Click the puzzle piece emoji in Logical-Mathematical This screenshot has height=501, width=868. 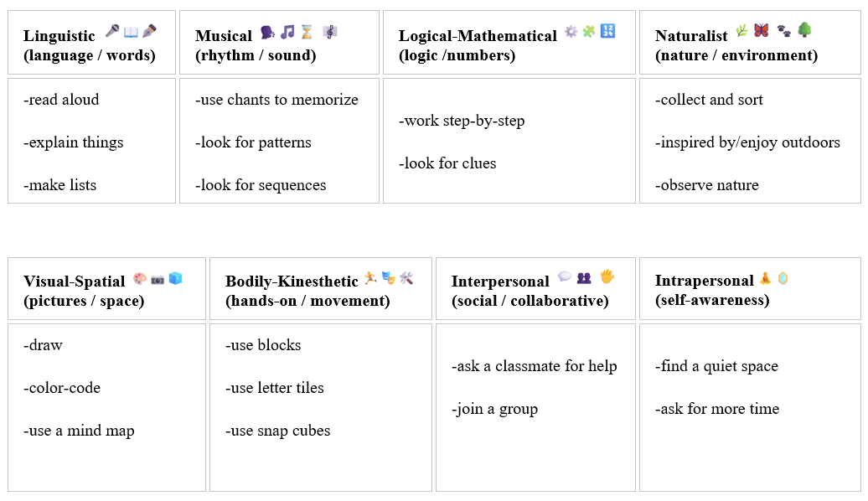pos(589,32)
